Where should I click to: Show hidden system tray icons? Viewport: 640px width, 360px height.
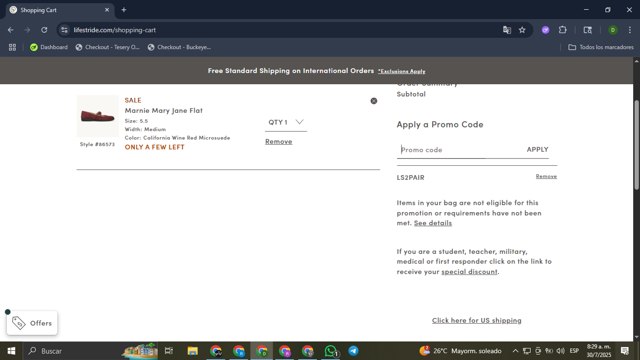pyautogui.click(x=515, y=351)
